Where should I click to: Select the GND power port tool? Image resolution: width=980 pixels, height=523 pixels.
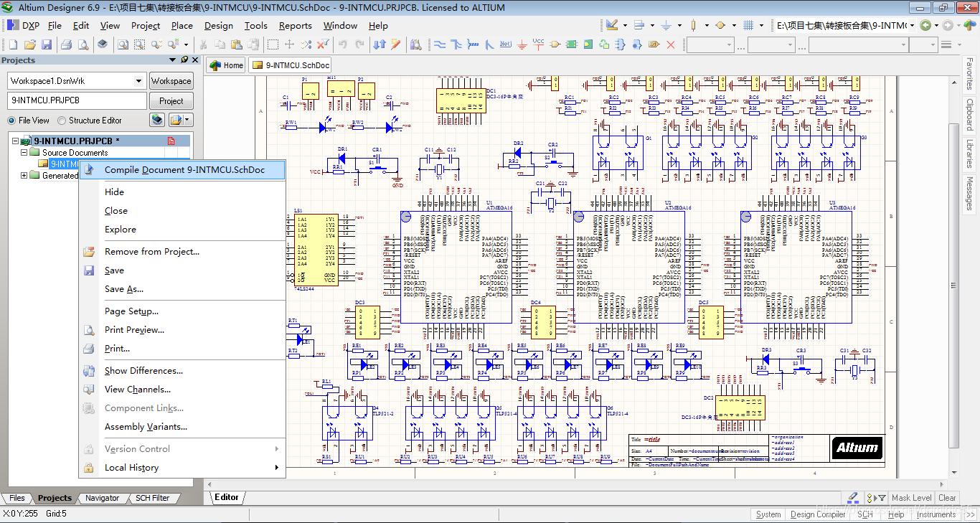coord(522,44)
